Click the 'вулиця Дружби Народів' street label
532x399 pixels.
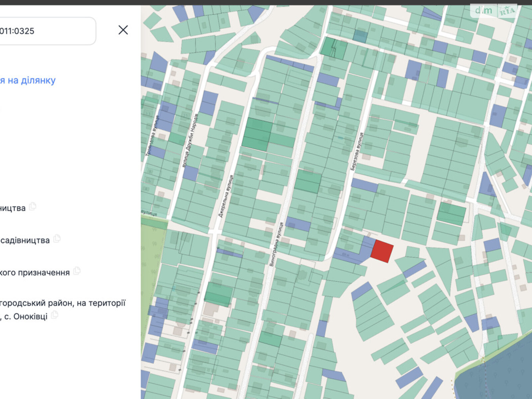pyautogui.click(x=190, y=140)
